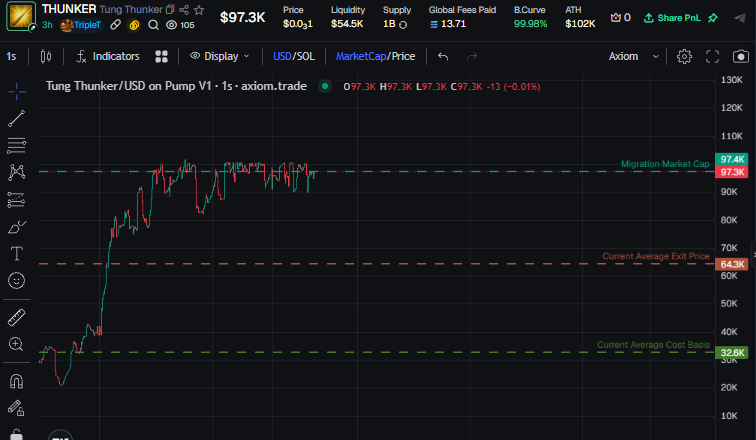Enter fullscreen chart mode
This screenshot has width=756, height=440.
(713, 56)
